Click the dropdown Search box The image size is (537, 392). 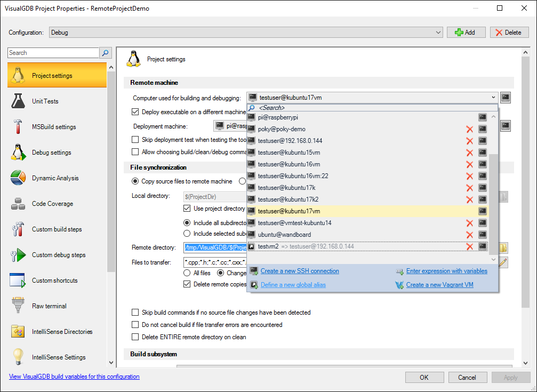[372, 108]
